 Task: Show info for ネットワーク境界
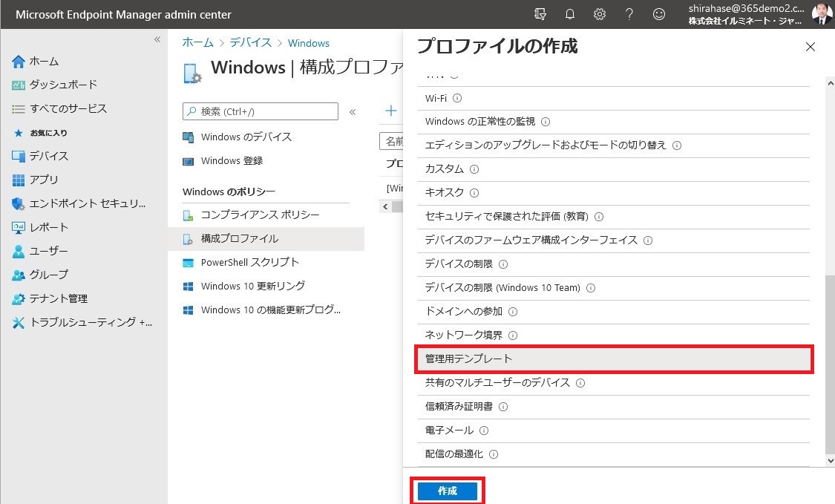click(x=512, y=336)
